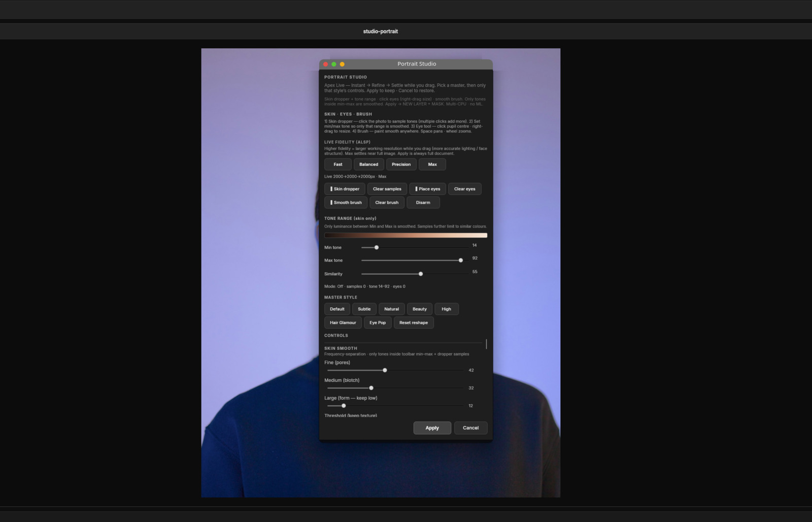Click the Min tone value 14
812x522 pixels.
[475, 245]
